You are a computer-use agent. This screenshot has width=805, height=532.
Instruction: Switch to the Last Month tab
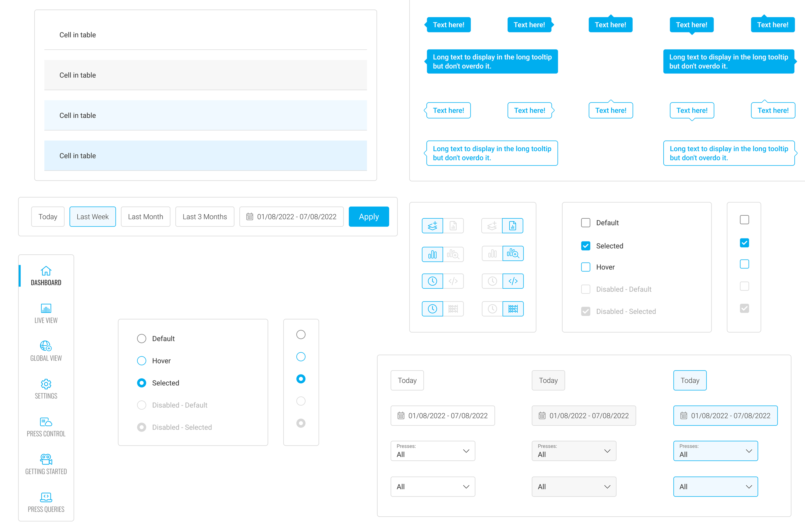pyautogui.click(x=145, y=216)
